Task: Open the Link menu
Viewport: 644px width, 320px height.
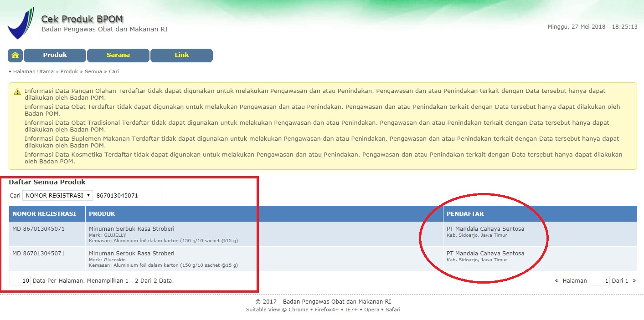Action: [x=181, y=55]
